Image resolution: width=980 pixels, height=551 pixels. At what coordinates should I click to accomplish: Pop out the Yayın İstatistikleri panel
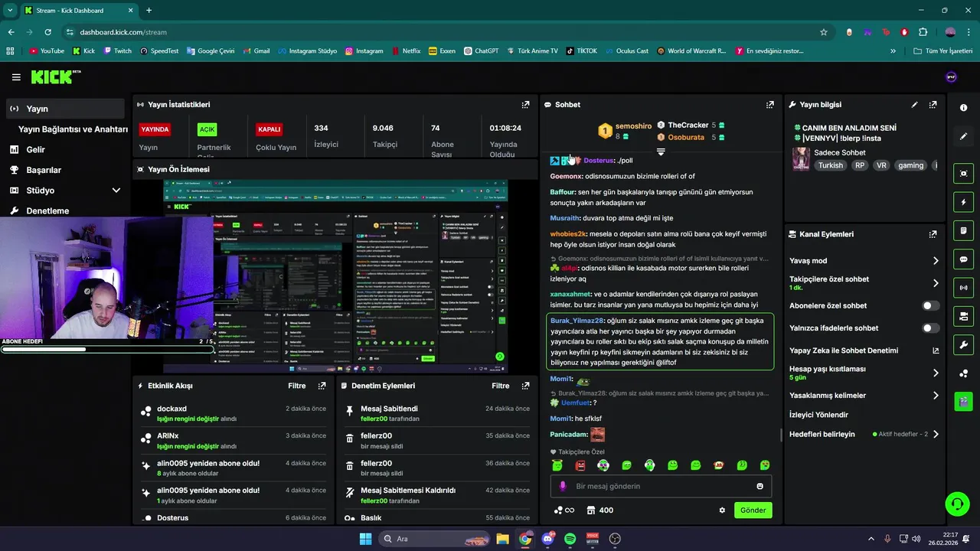pos(525,105)
